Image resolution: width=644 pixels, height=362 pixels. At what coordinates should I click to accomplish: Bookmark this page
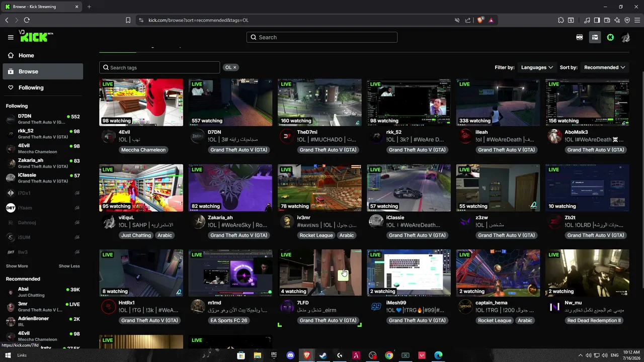point(128,20)
